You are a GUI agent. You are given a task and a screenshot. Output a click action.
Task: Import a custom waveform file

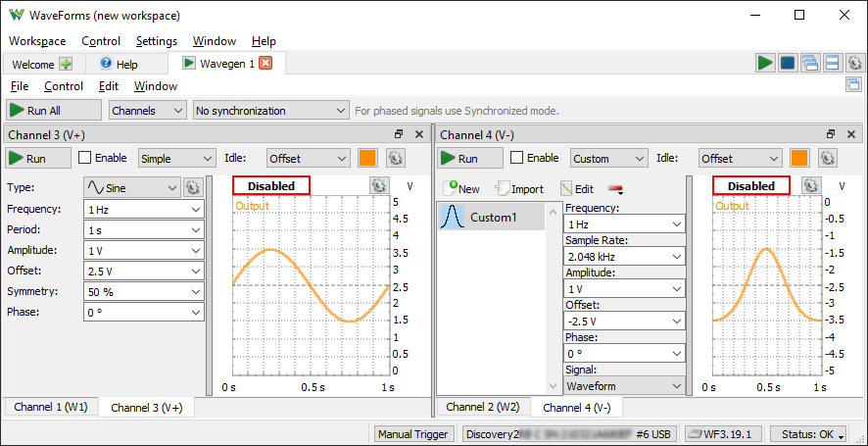(x=520, y=189)
